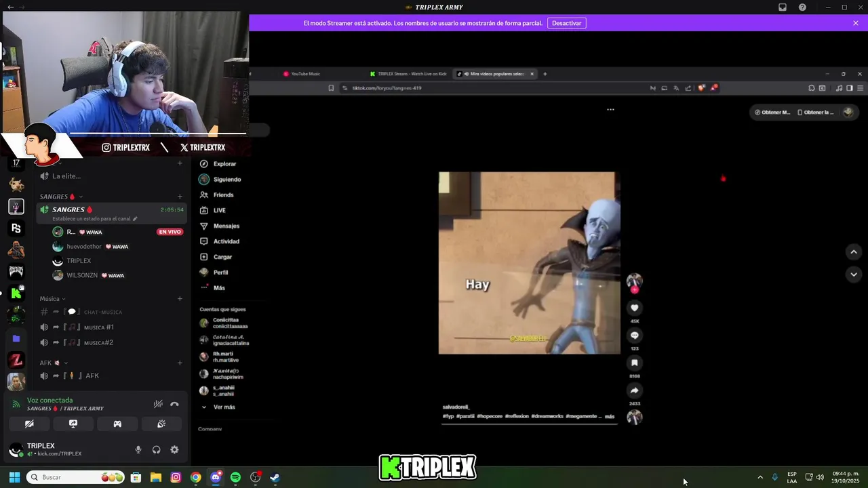Collapse the Música category
868x488 pixels.
[52, 299]
